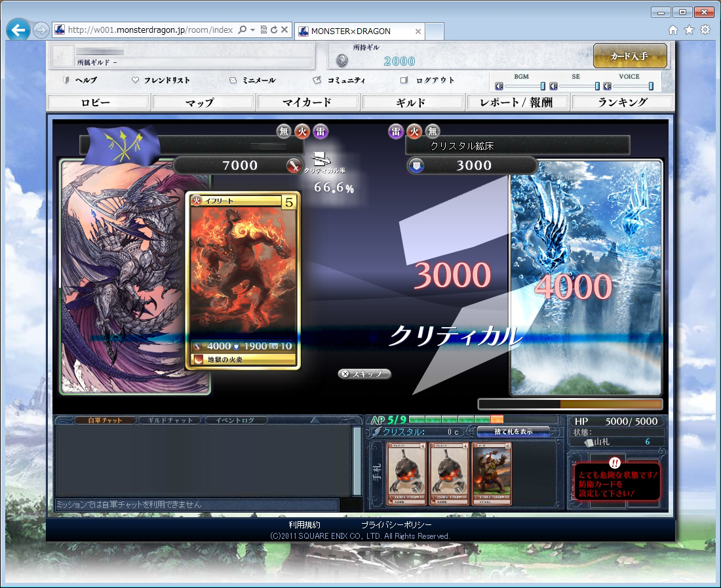Image resolution: width=721 pixels, height=588 pixels.
Task: Click the help shield icon
Action: tap(66, 80)
